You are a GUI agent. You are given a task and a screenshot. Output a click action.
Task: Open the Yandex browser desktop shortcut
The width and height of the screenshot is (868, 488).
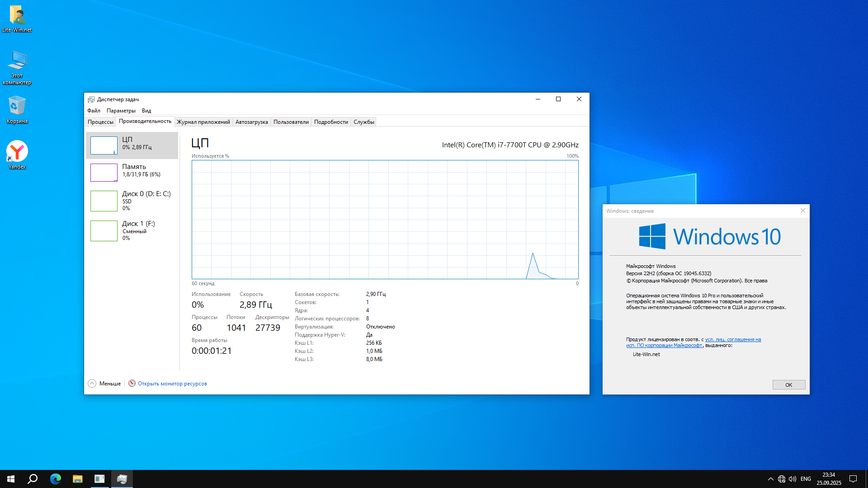click(x=17, y=152)
